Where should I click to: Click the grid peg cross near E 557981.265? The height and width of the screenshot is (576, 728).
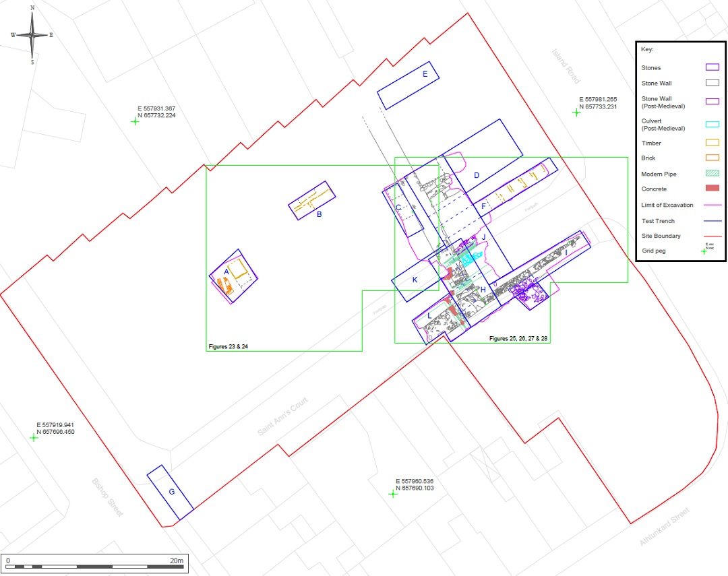coord(576,113)
